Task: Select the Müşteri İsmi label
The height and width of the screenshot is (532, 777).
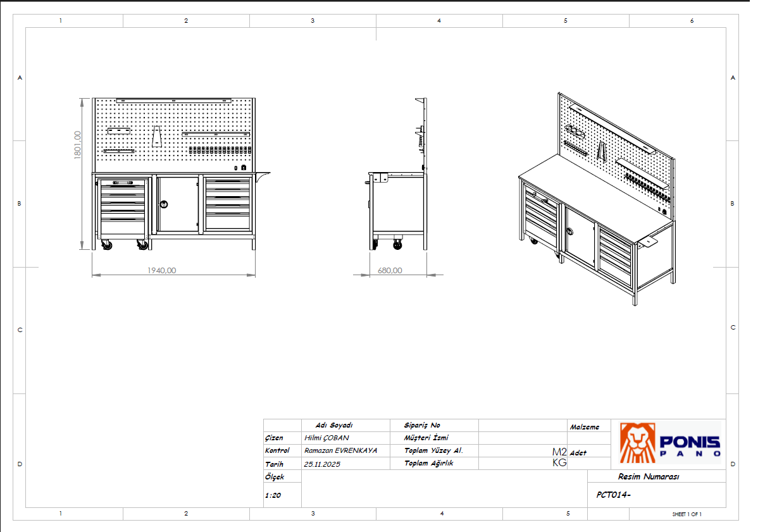Action: (x=426, y=438)
